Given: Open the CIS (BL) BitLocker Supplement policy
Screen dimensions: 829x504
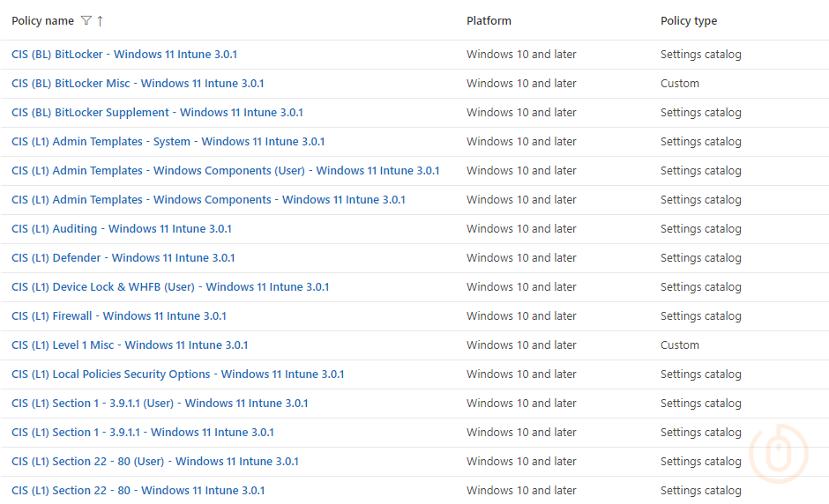Looking at the screenshot, I should pyautogui.click(x=157, y=113).
